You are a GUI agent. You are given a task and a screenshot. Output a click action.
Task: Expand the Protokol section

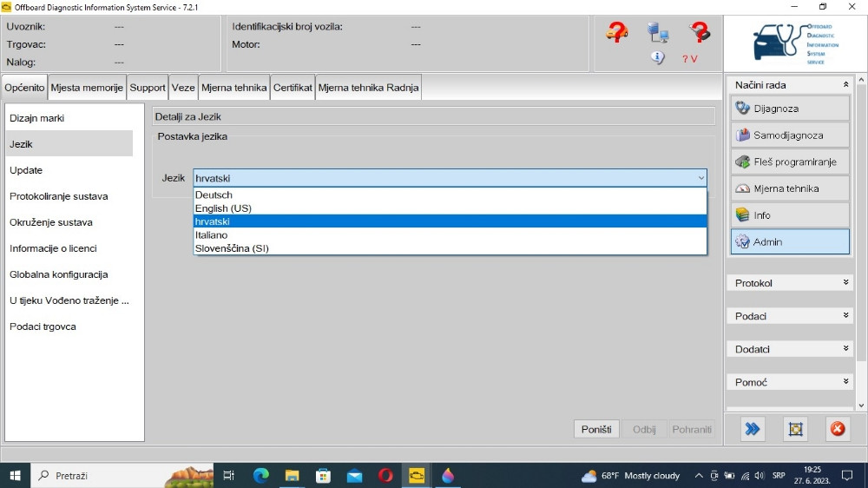[845, 282]
